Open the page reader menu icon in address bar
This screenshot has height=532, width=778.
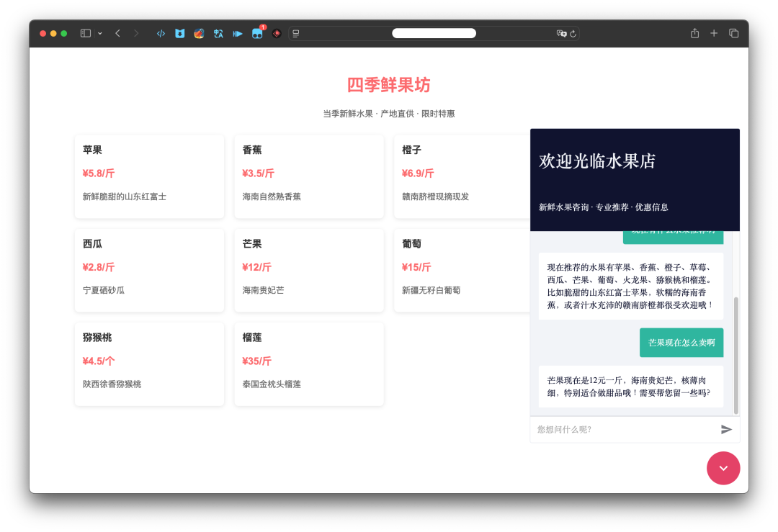click(x=296, y=33)
